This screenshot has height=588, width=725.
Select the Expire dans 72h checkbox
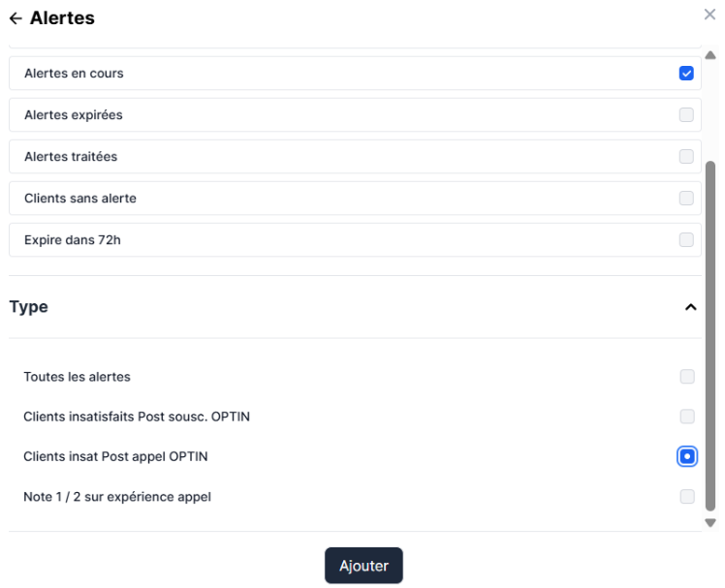pyautogui.click(x=686, y=240)
